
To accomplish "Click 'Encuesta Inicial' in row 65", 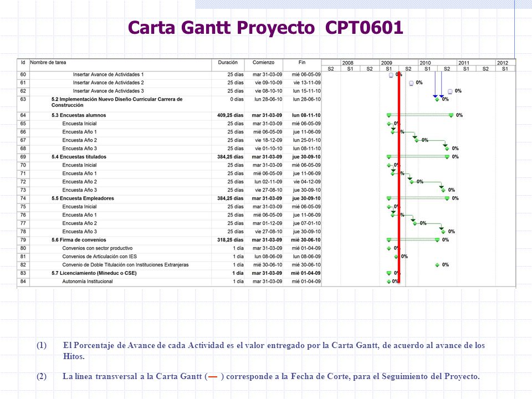I will [79, 124].
